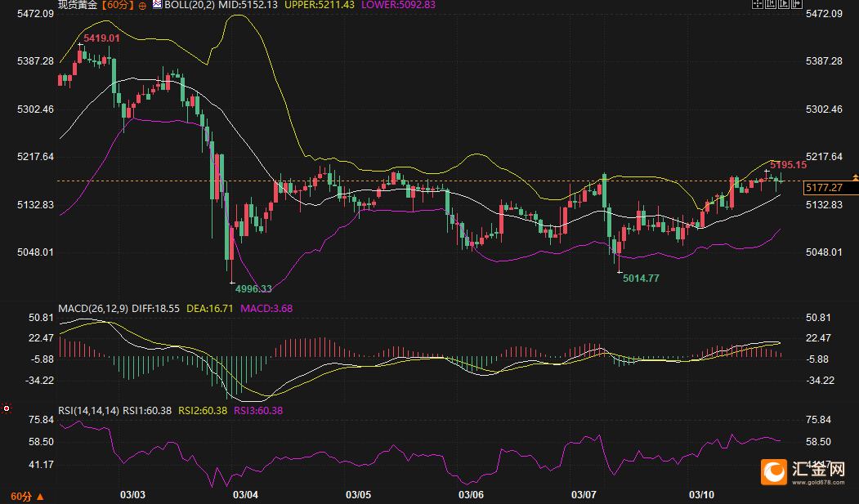
Task: Click the 03/06 date marker on time axis
Action: 471,495
